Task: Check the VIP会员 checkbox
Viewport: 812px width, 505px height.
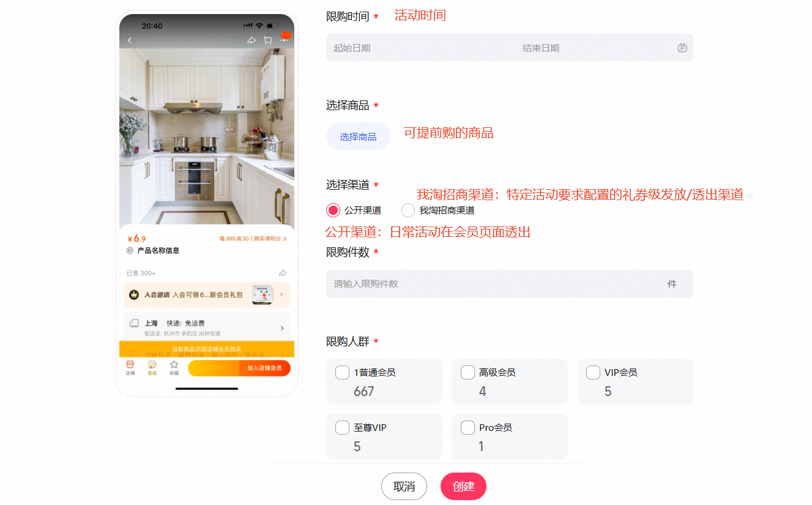Action: click(x=593, y=372)
